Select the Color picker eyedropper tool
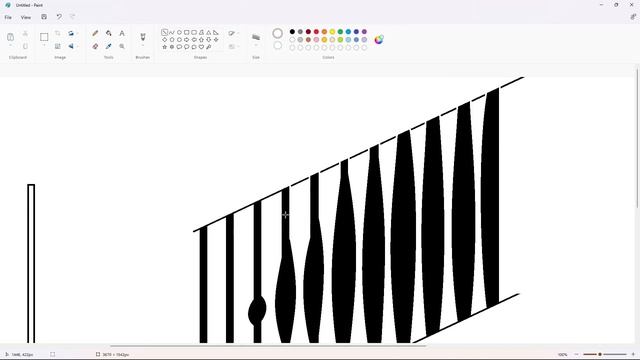Screen dimensions: 640x360 109,47
